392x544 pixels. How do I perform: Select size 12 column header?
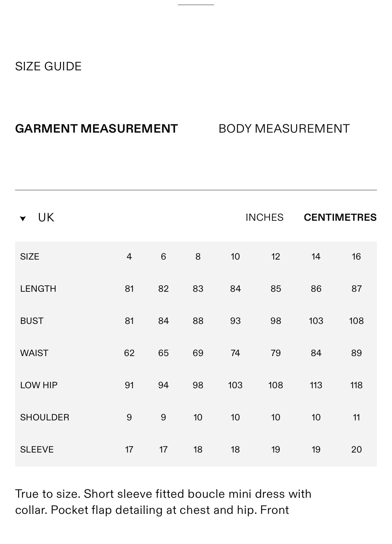[276, 257]
